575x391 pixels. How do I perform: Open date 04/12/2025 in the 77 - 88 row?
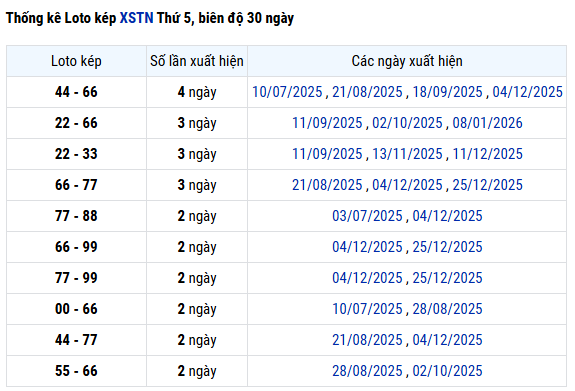(447, 216)
